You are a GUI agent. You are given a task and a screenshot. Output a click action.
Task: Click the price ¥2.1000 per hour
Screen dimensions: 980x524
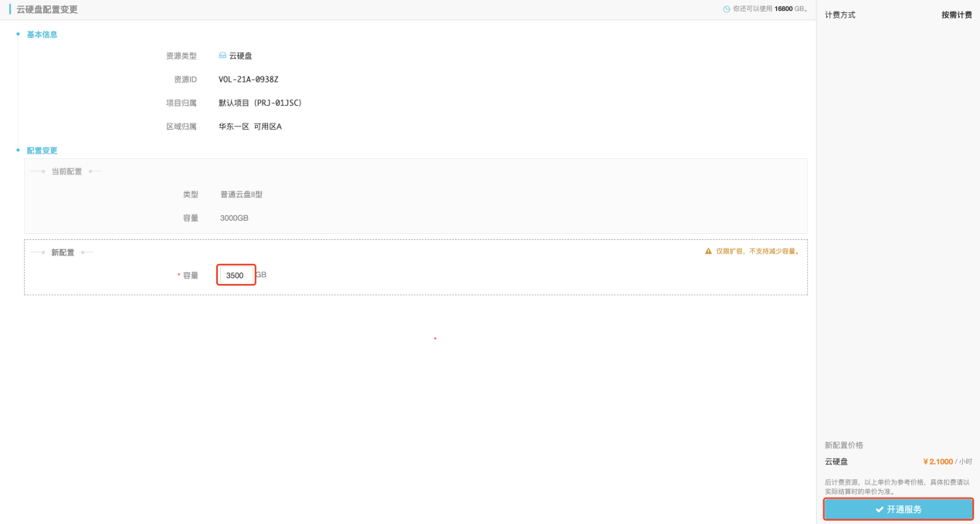tap(948, 461)
